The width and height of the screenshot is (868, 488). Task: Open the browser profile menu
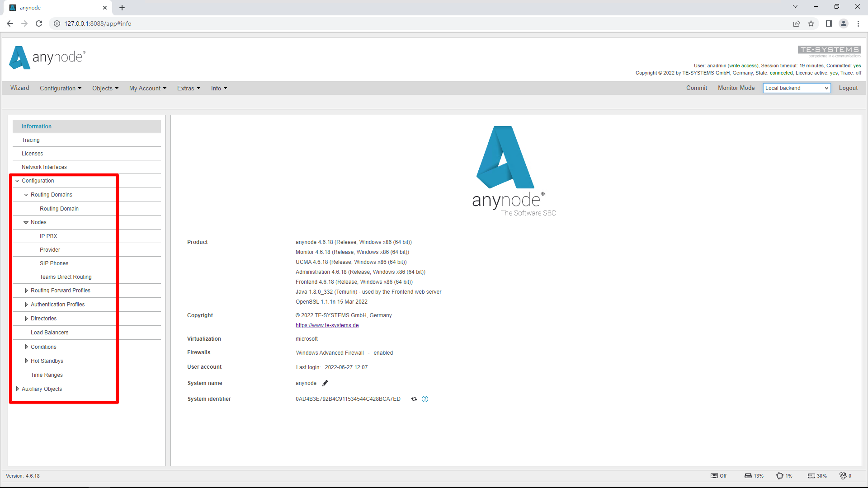[844, 23]
